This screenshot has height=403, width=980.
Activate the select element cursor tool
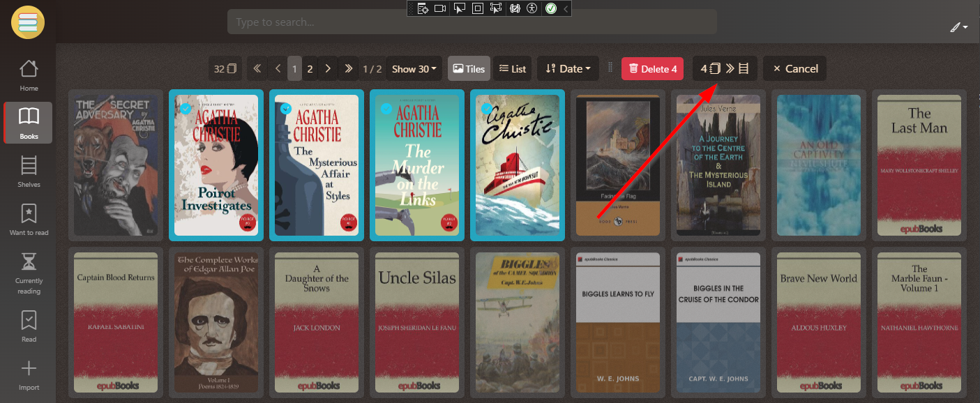459,8
